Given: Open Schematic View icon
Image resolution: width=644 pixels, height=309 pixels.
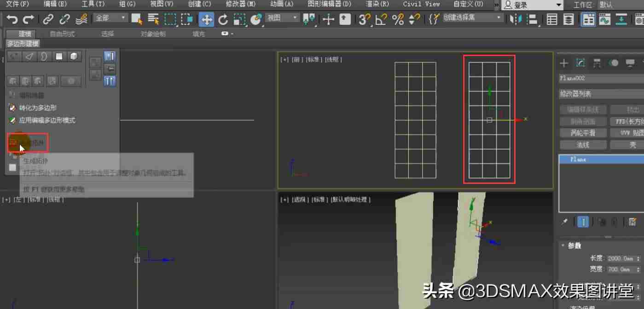Looking at the screenshot, I should [621, 19].
